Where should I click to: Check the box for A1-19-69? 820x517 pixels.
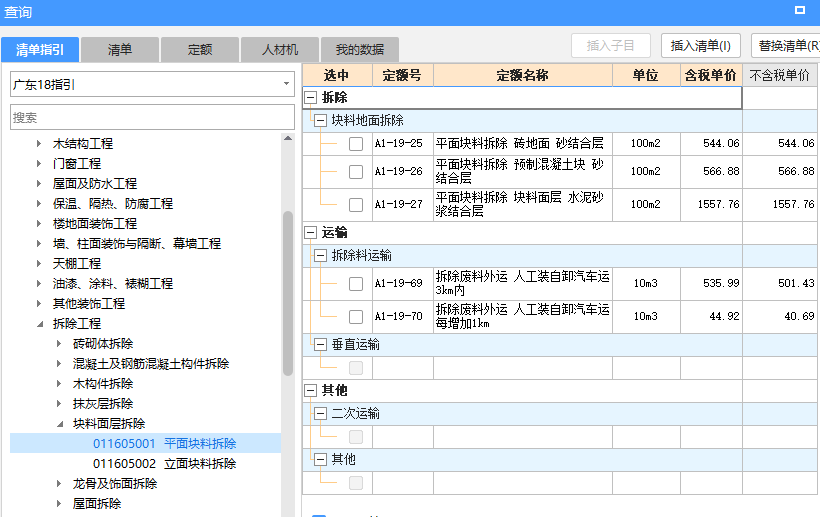(x=356, y=284)
